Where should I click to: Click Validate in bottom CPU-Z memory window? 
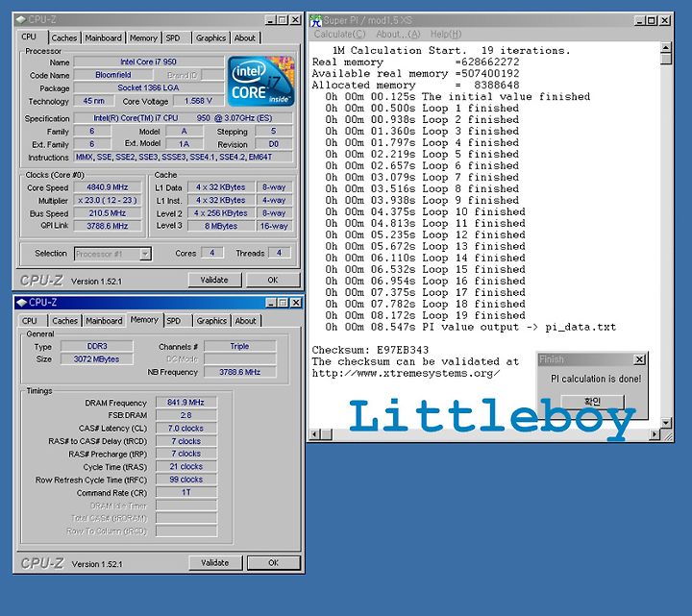point(215,562)
